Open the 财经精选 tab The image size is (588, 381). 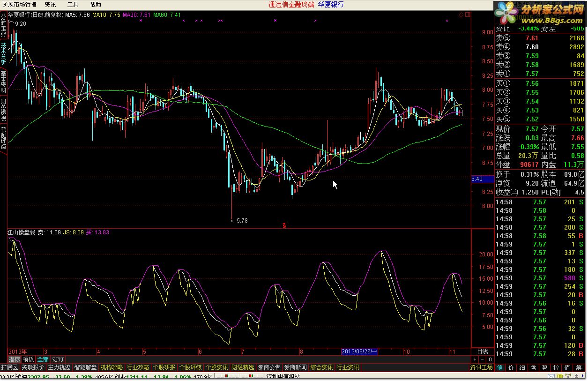coord(243,367)
